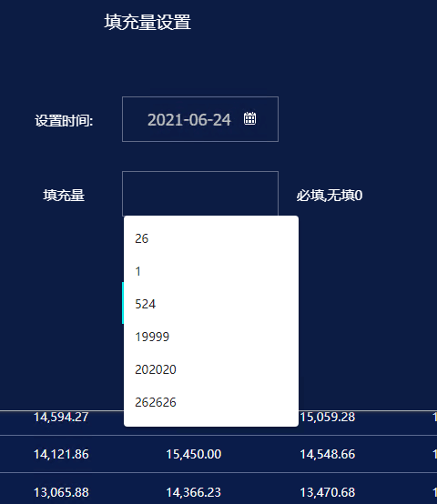This screenshot has width=437, height=504.
Task: Click the 填充量 field label
Action: point(64,196)
